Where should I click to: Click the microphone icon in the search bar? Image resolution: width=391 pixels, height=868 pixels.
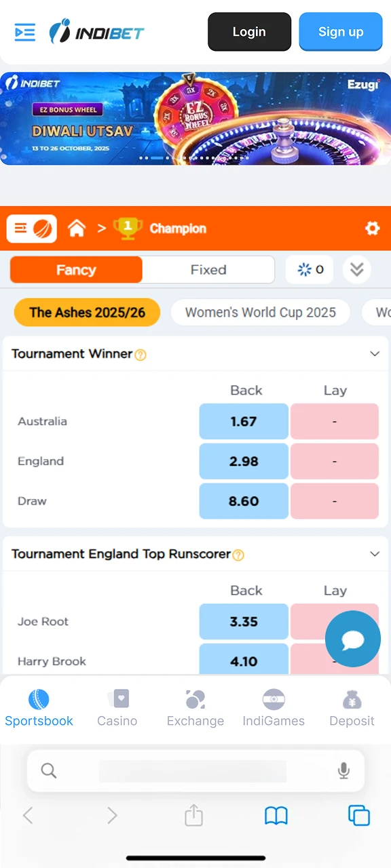coord(343,770)
